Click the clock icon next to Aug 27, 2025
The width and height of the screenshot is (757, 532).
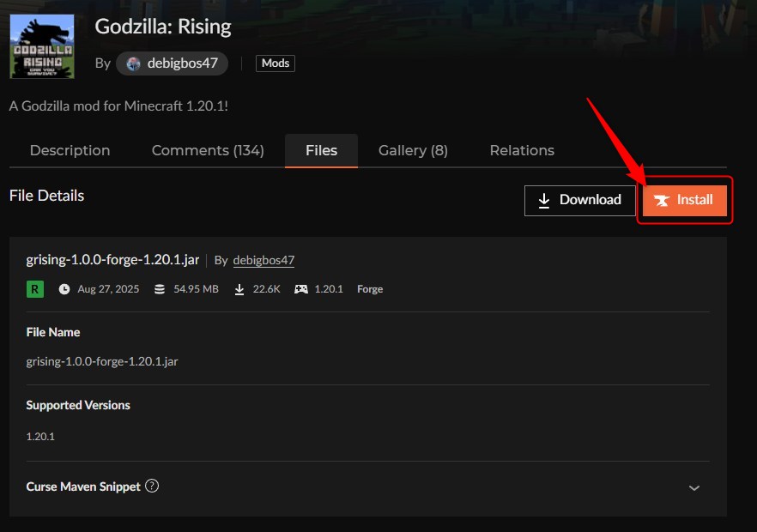(64, 289)
